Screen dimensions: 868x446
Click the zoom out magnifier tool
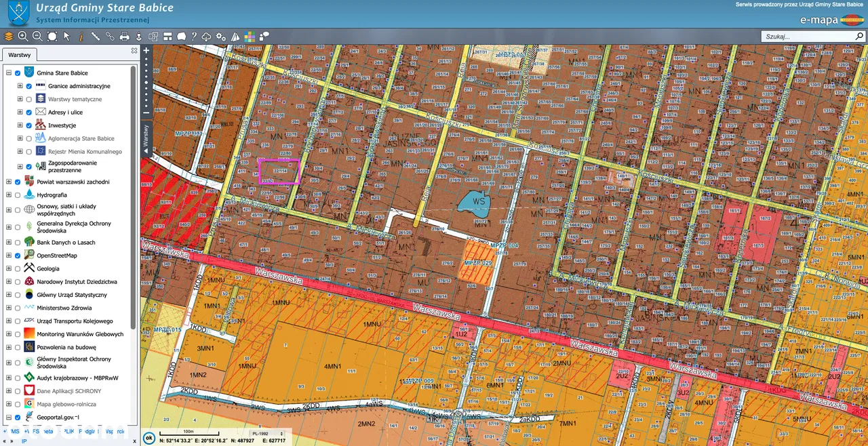[37, 37]
